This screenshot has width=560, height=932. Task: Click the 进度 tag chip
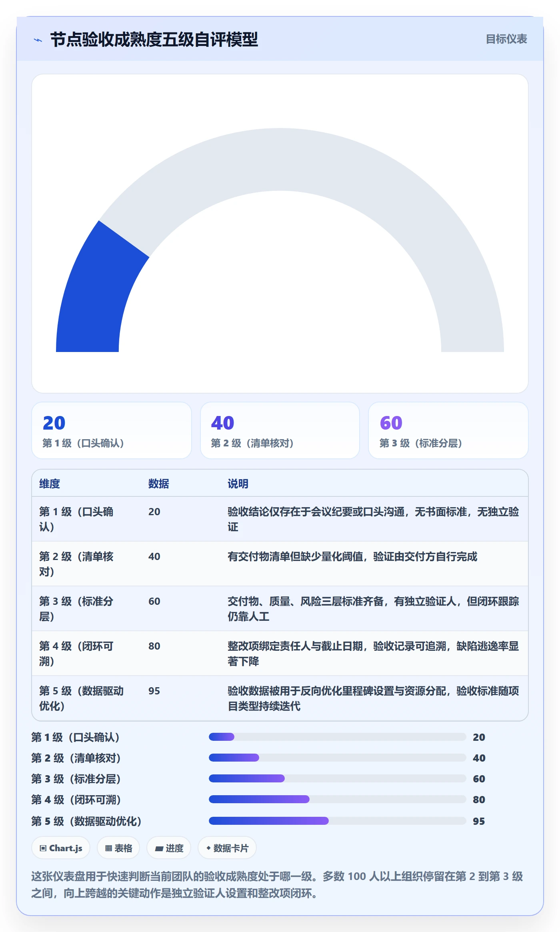(x=169, y=848)
